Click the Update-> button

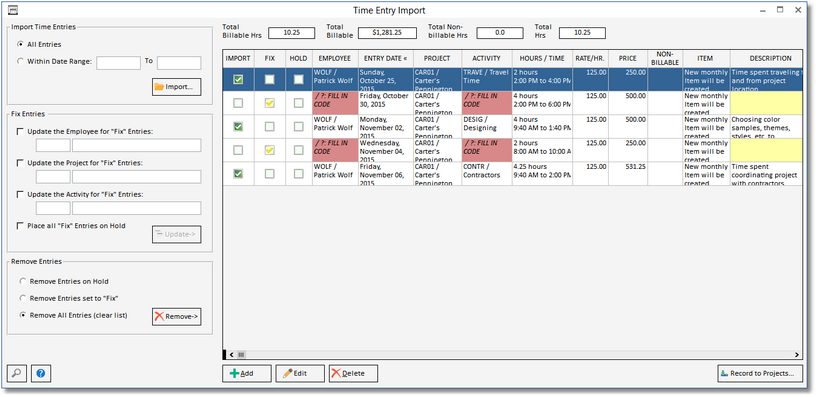(x=176, y=234)
